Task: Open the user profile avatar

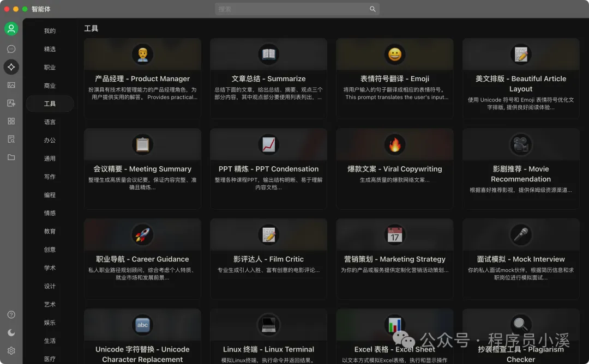Action: pos(11,28)
